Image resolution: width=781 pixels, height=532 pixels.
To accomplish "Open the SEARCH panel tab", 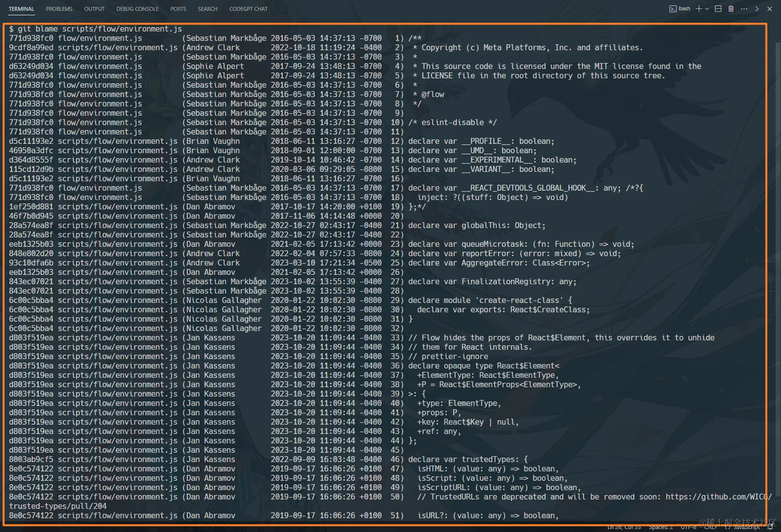I will (208, 9).
